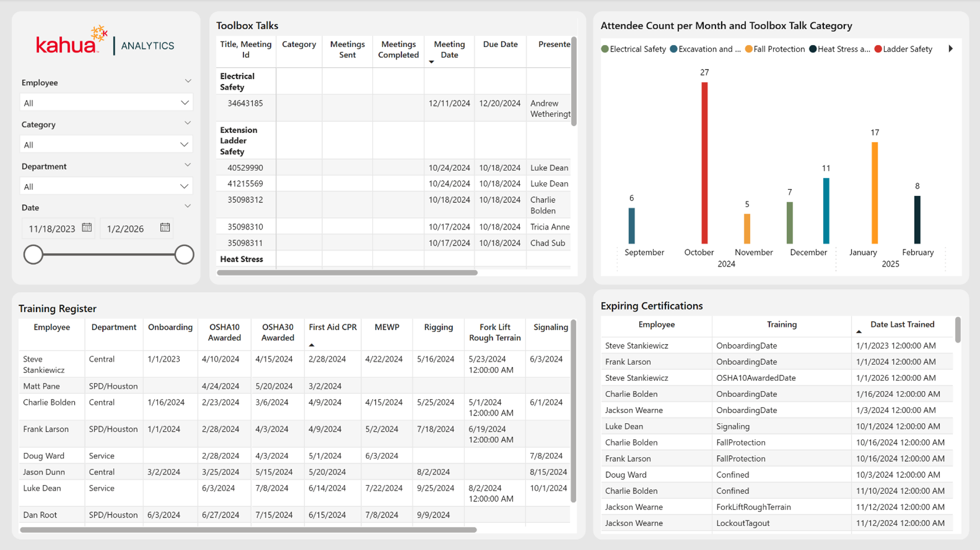Click the left date range slider handle
This screenshot has width=980, height=550.
coord(33,255)
